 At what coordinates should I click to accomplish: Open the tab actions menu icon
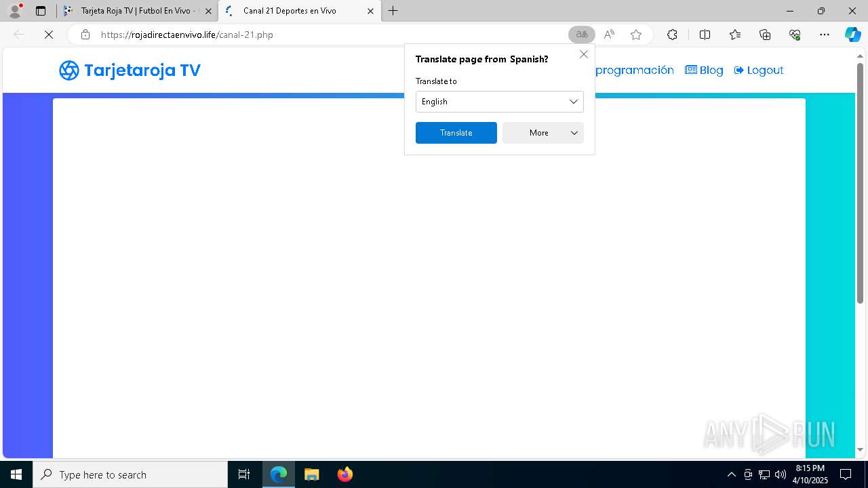pyautogui.click(x=41, y=11)
